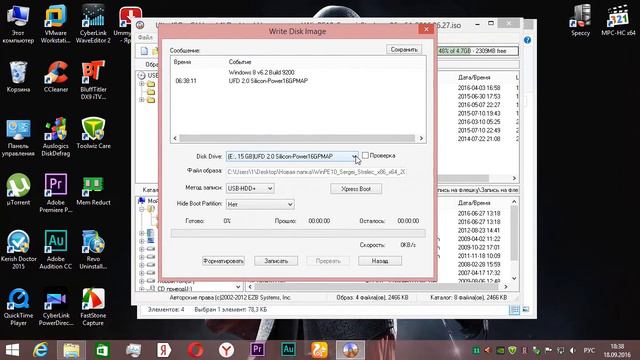Expand the CD привод tree node
The image size is (640, 360).
pos(142,289)
